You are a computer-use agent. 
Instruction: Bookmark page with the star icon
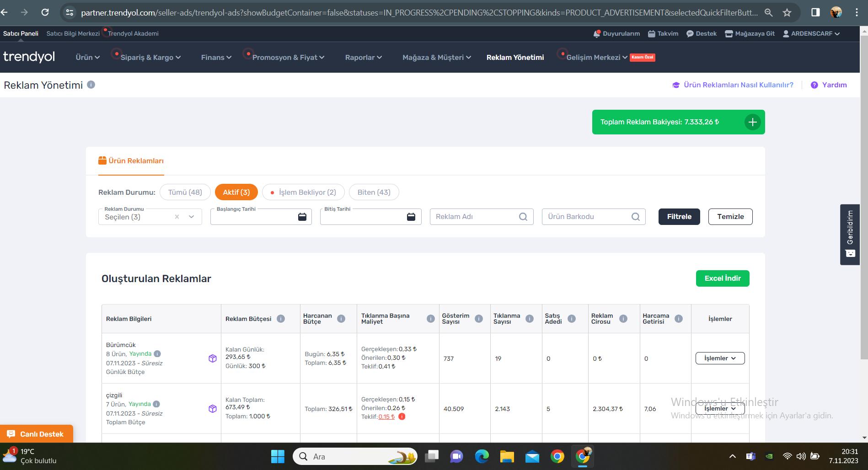click(787, 12)
